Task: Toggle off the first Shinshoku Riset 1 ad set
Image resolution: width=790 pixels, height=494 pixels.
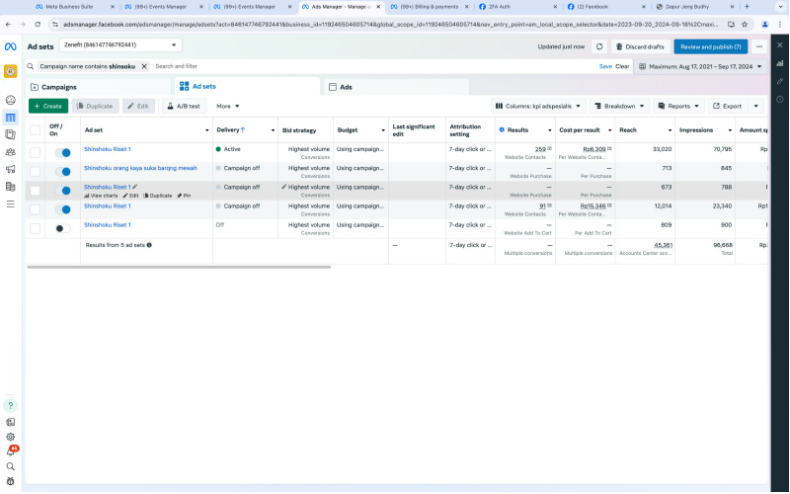Action: tap(63, 152)
